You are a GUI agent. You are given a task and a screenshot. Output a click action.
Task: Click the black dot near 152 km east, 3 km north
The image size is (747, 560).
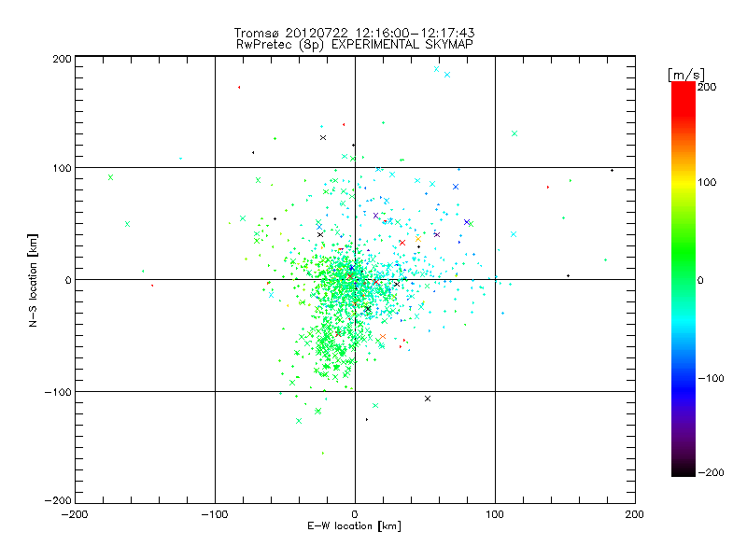pyautogui.click(x=568, y=275)
